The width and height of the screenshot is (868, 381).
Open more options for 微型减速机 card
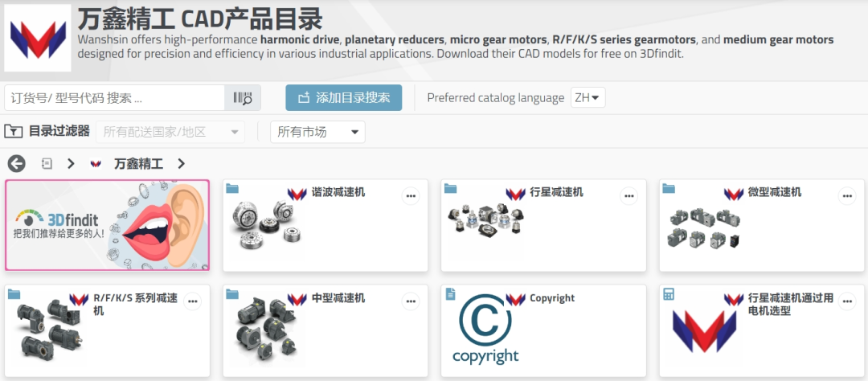tap(846, 196)
